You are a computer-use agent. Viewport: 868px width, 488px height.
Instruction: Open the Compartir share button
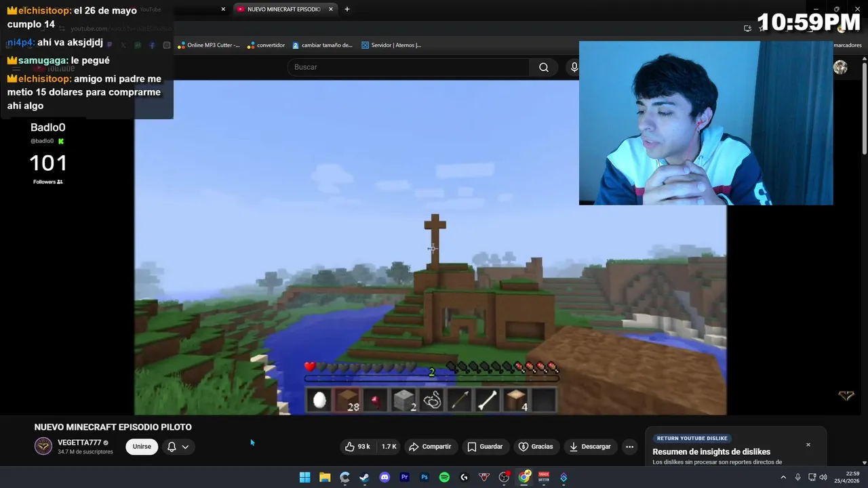[x=431, y=447]
